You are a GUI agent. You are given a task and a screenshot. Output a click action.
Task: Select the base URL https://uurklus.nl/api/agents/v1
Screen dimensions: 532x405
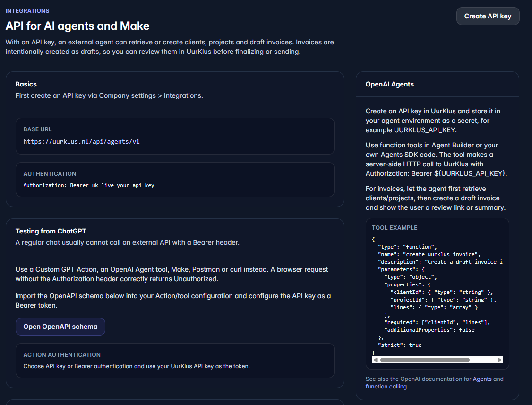click(81, 142)
